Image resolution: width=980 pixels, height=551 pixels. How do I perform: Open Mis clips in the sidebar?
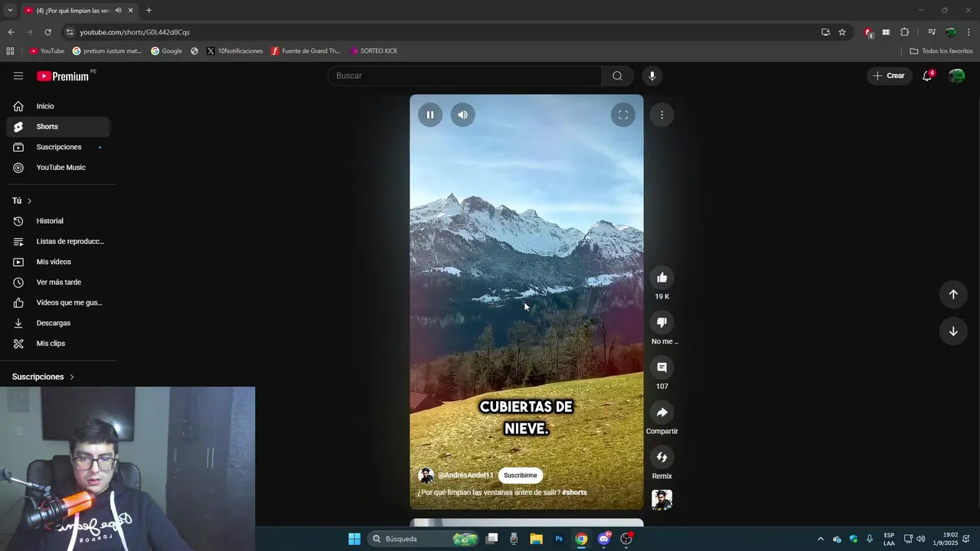point(58,344)
